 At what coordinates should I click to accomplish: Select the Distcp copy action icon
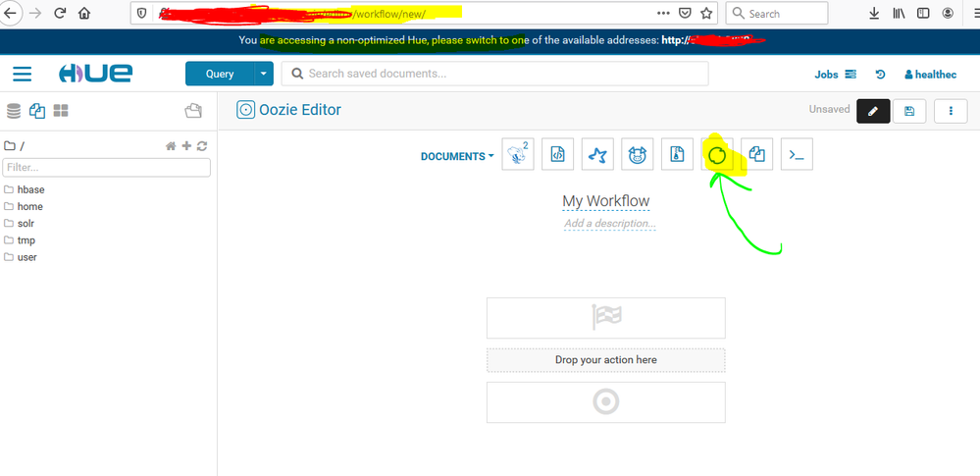(757, 154)
